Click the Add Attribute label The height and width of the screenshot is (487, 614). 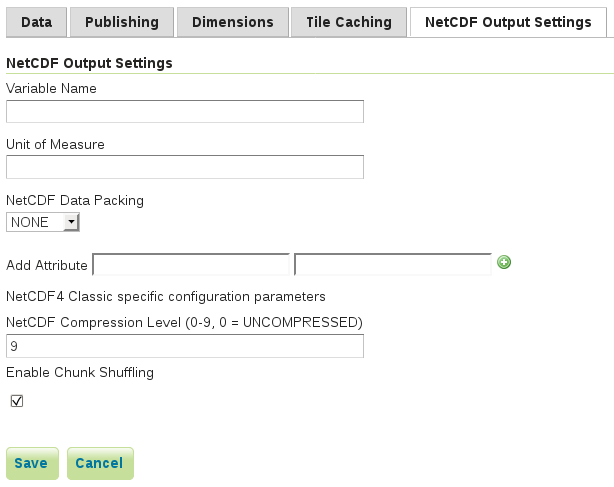tap(47, 265)
